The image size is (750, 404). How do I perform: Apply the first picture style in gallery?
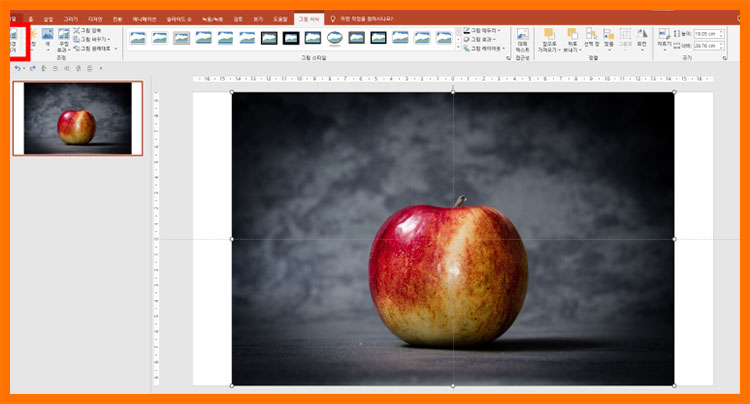tap(138, 38)
